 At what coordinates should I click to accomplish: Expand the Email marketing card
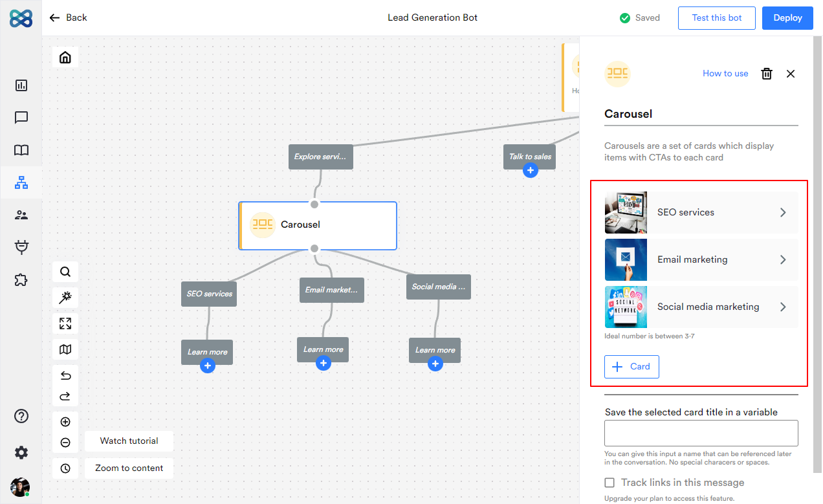click(782, 259)
